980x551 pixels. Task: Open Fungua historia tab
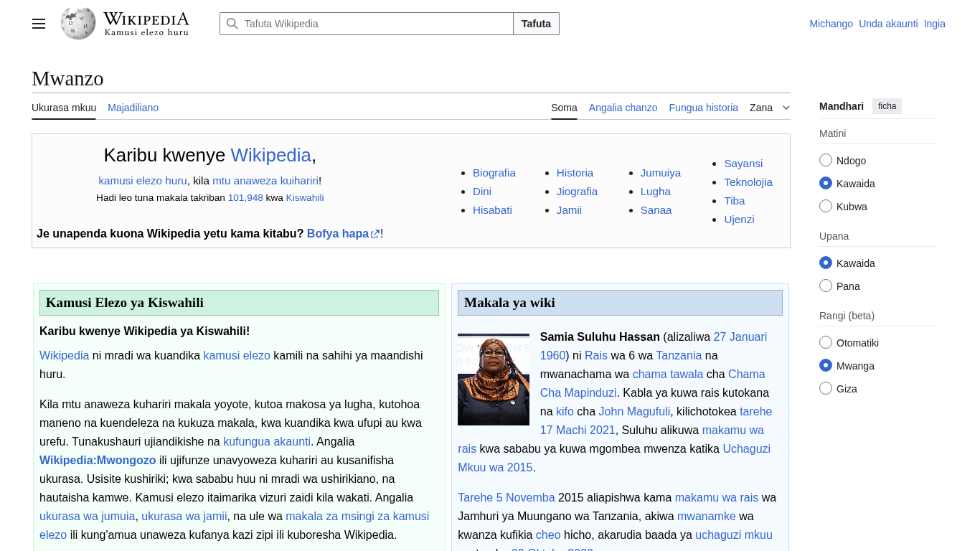click(703, 108)
